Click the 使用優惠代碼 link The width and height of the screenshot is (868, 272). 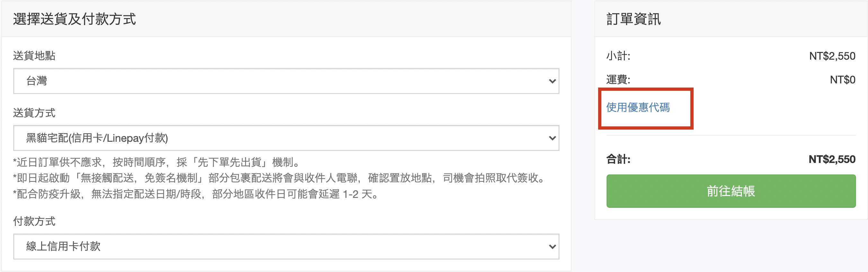(638, 107)
